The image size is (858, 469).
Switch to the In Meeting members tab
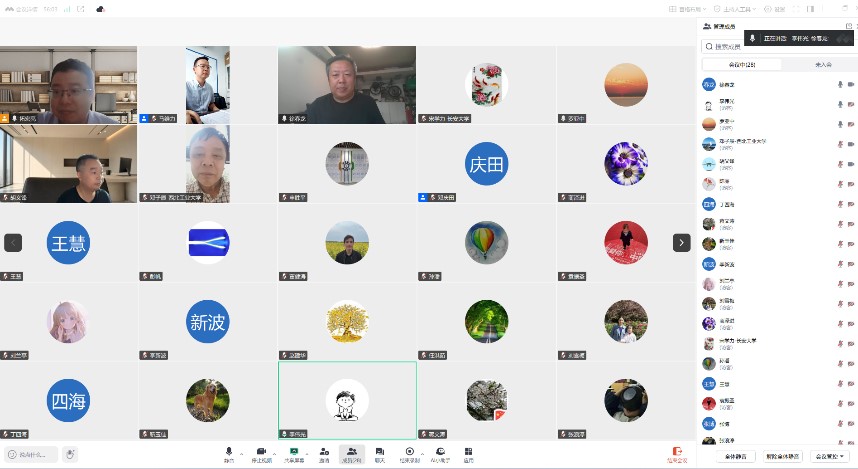742,65
